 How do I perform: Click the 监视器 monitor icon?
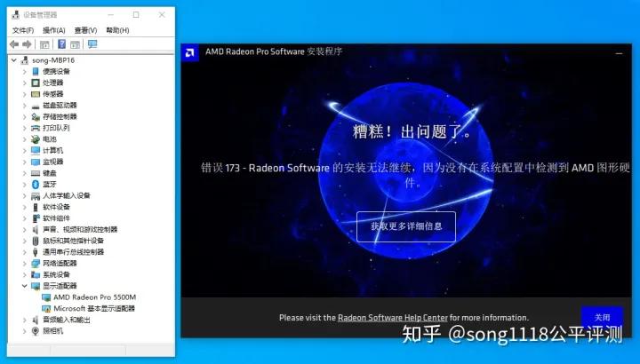(x=36, y=162)
